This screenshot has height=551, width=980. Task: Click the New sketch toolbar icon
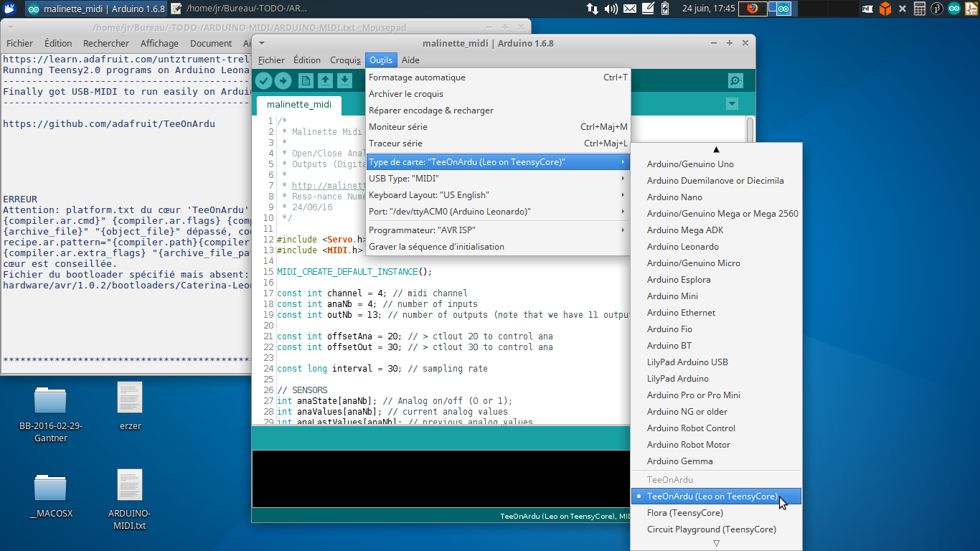coord(306,81)
